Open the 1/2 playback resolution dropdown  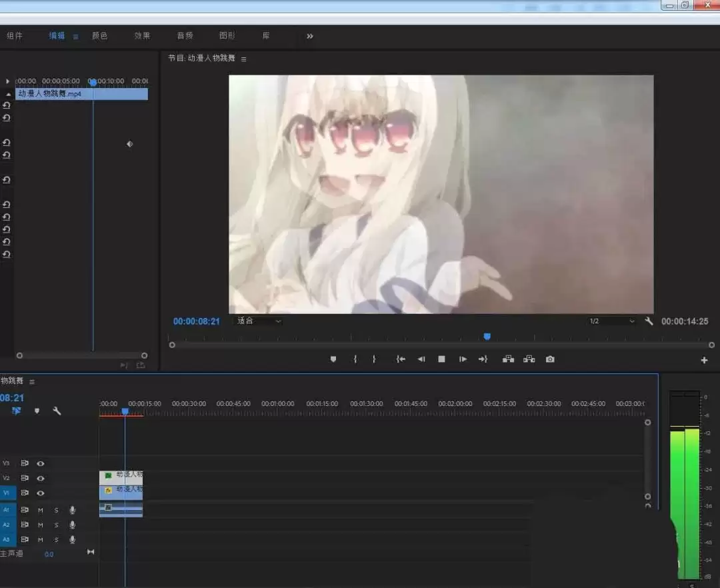point(611,321)
